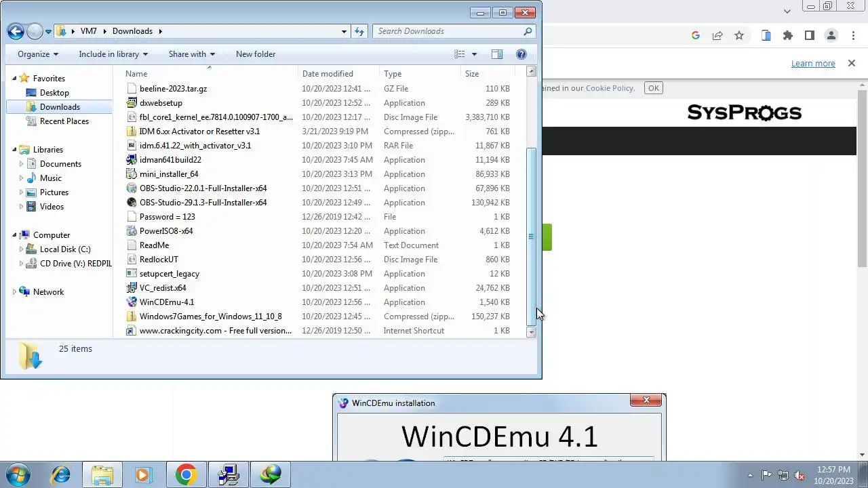The width and height of the screenshot is (868, 488).
Task: Open the Cookie Policy link
Action: pos(610,88)
